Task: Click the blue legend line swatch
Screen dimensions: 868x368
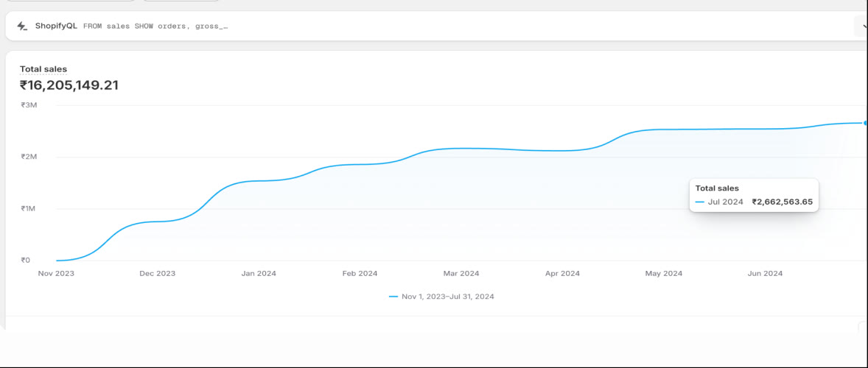Action: pyautogui.click(x=393, y=297)
